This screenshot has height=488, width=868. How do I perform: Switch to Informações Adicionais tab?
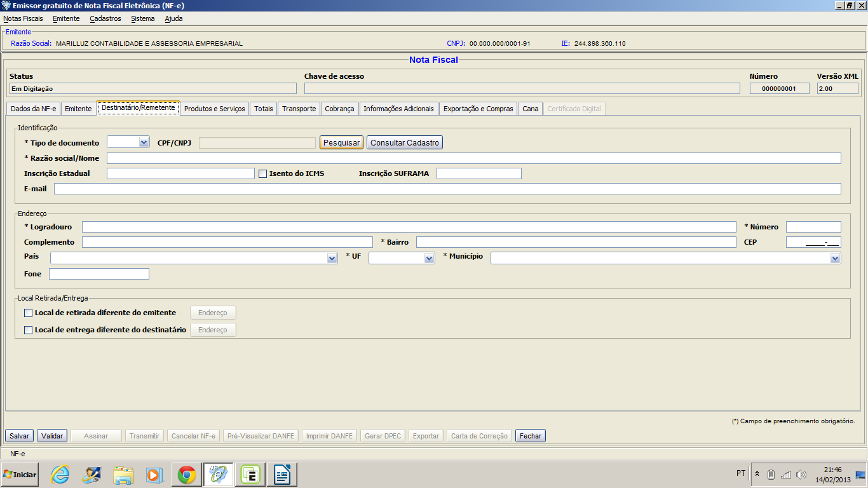[x=399, y=109]
